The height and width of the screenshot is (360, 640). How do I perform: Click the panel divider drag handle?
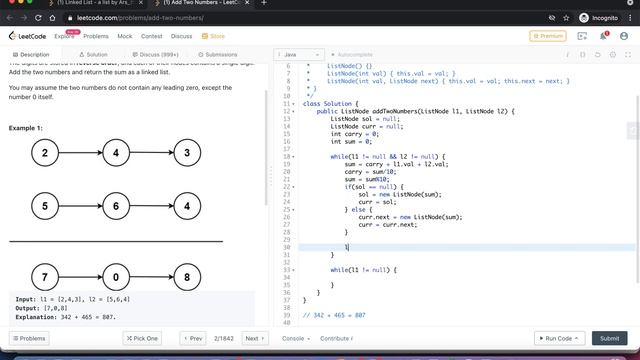click(270, 176)
